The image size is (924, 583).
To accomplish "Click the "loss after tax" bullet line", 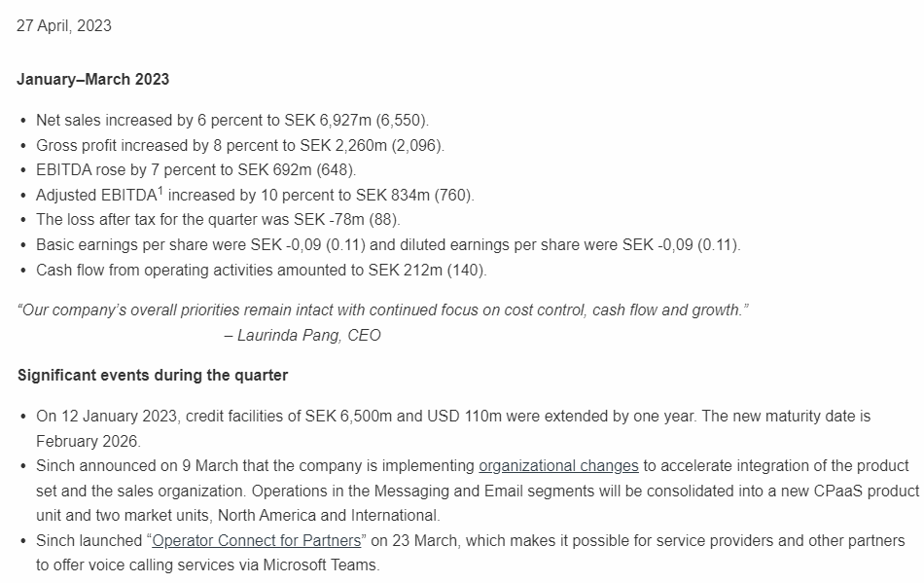I will point(218,220).
